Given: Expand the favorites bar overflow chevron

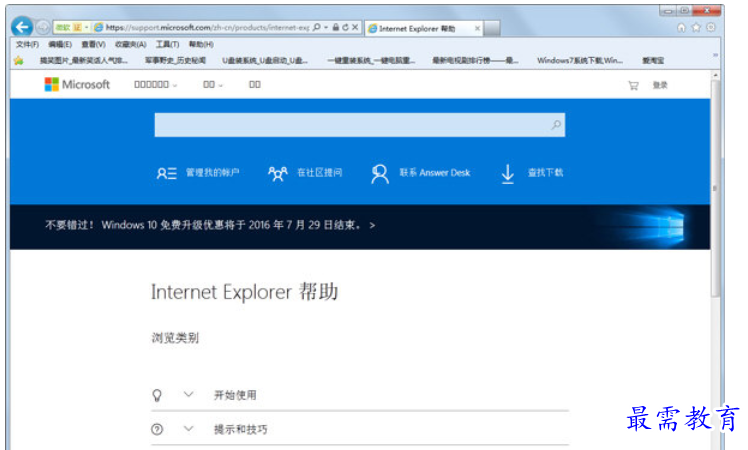Looking at the screenshot, I should pos(715,55).
